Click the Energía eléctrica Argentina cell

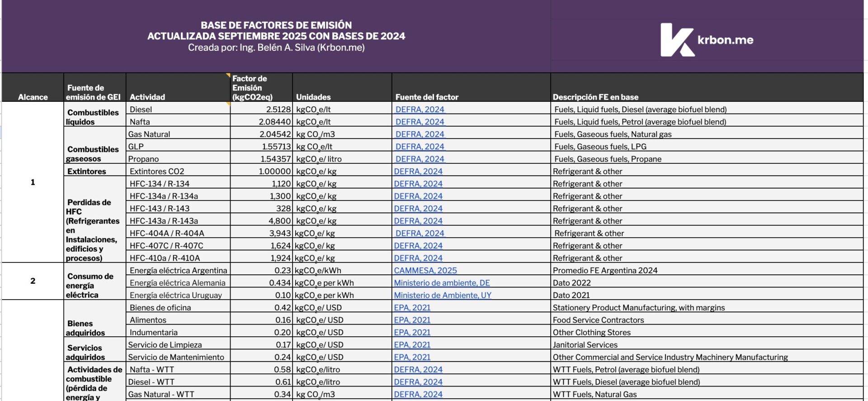pos(178,270)
